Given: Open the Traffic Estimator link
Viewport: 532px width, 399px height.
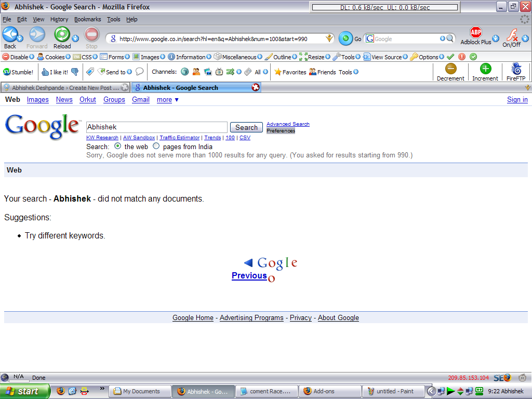Looking at the screenshot, I should coord(179,137).
